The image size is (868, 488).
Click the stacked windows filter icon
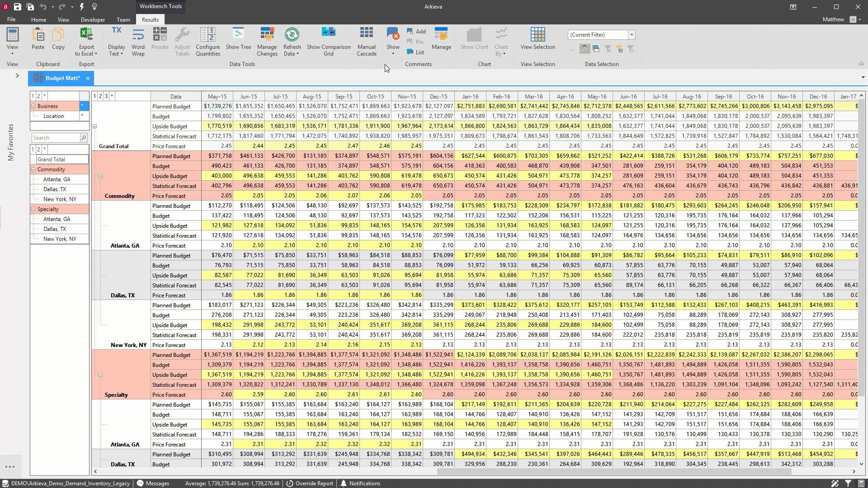[x=596, y=49]
